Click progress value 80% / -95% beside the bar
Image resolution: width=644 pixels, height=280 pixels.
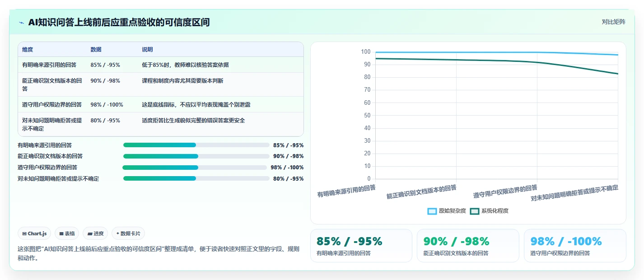point(289,178)
